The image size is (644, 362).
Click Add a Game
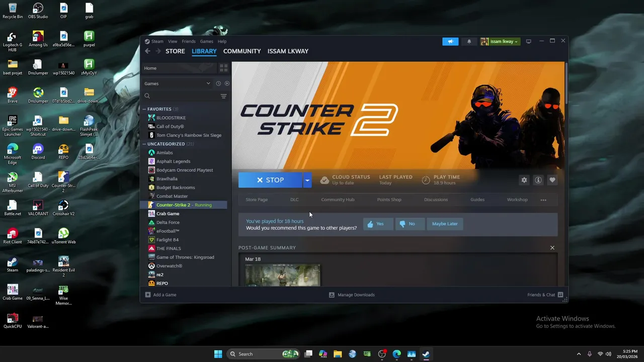point(161,295)
